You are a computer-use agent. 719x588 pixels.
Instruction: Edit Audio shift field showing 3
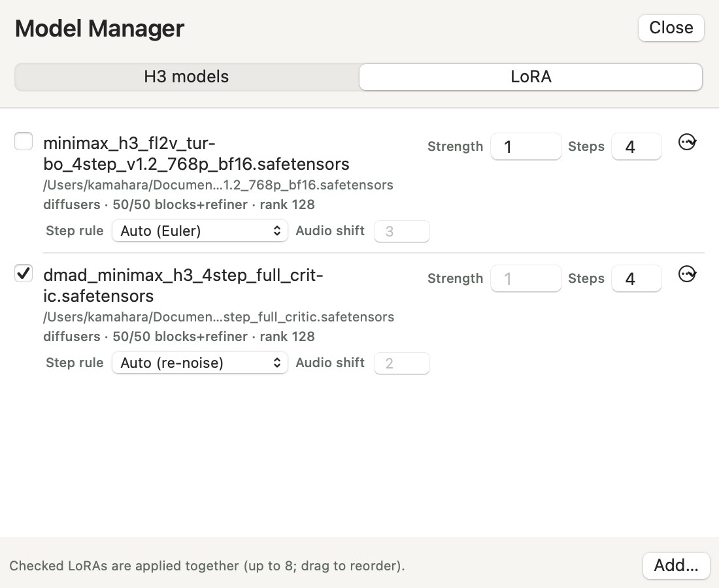pyautogui.click(x=402, y=231)
